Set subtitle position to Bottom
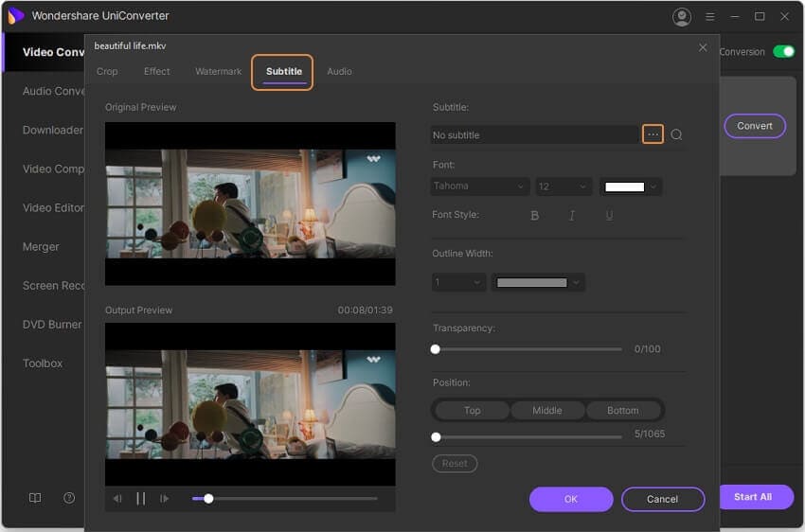805x532 pixels. (623, 411)
